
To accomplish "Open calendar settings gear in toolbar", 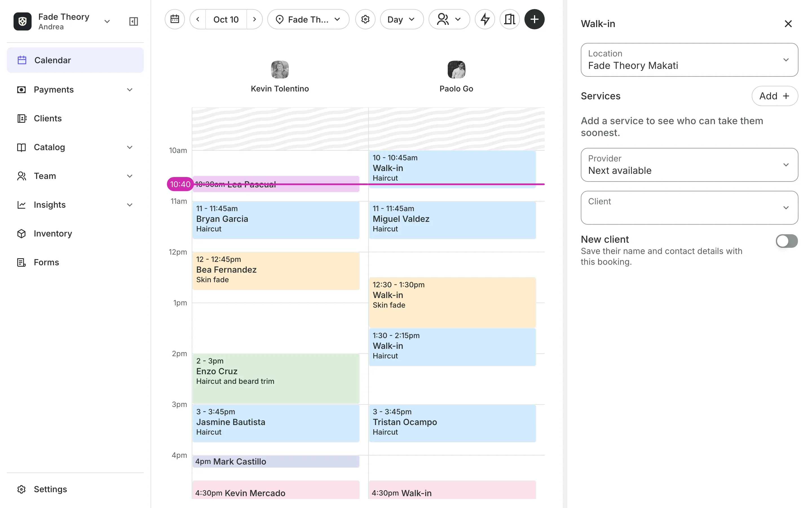I will click(x=365, y=19).
